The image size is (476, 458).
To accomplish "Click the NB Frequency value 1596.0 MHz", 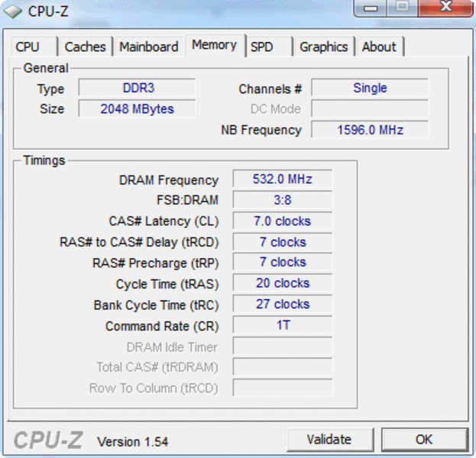I will (370, 130).
